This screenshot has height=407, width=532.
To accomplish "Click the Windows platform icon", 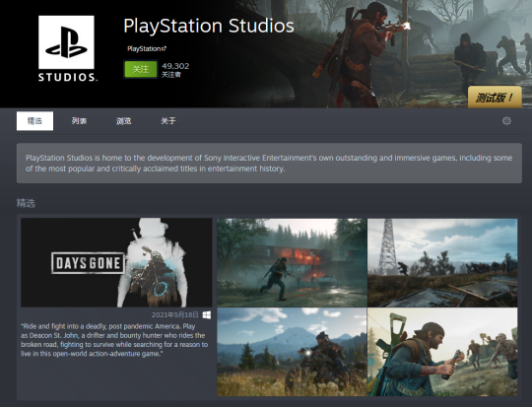I will (x=206, y=315).
